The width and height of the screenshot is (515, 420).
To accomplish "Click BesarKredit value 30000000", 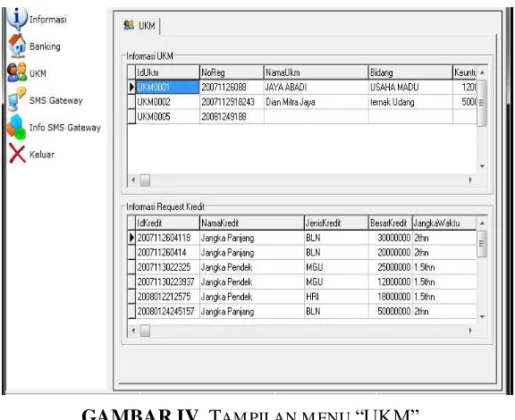I will 390,238.
